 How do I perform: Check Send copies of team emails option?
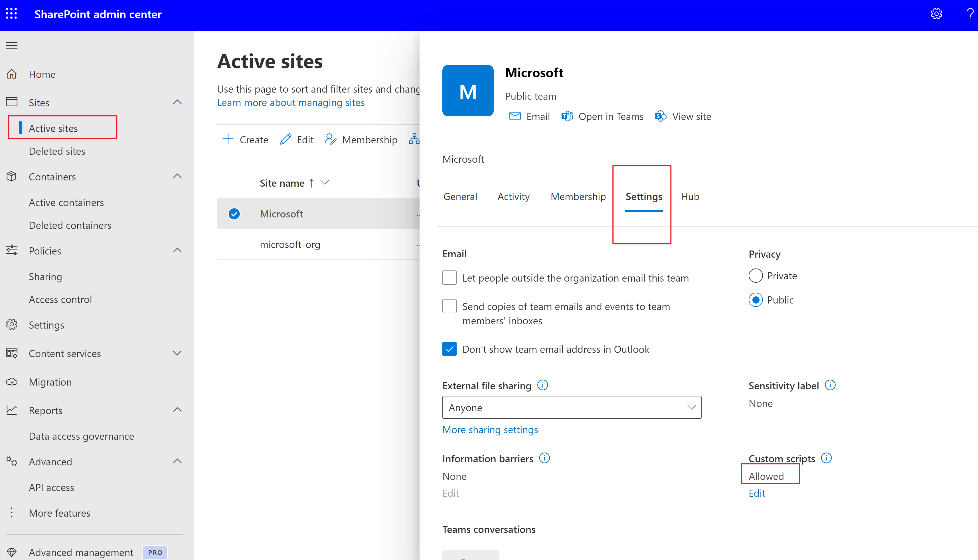tap(449, 306)
